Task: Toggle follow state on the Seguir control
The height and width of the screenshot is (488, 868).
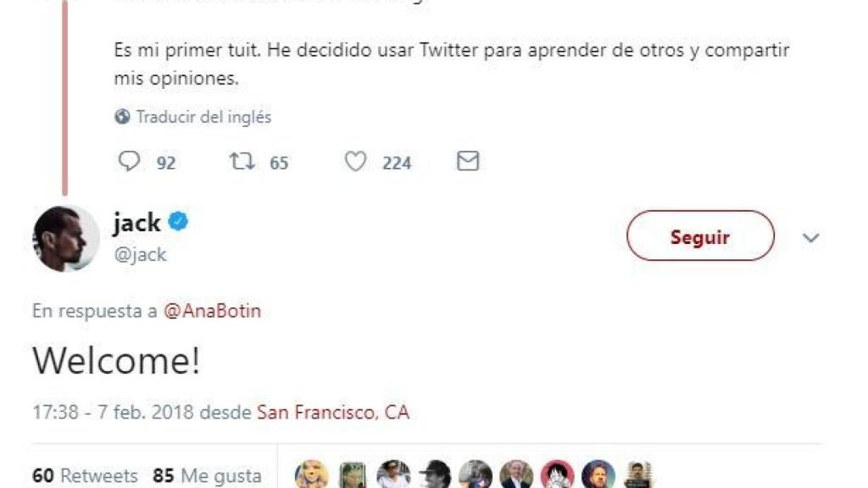Action: [700, 236]
